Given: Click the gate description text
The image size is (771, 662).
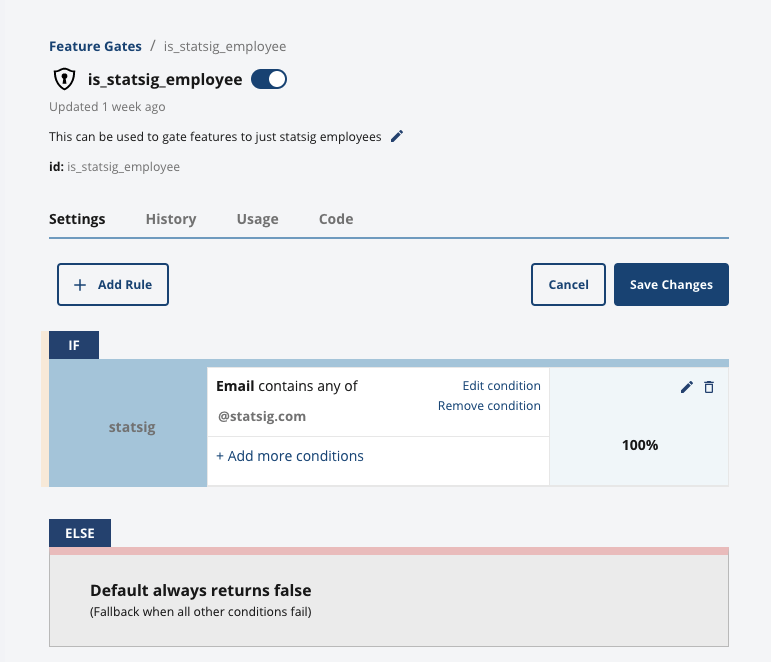Looking at the screenshot, I should [x=215, y=137].
